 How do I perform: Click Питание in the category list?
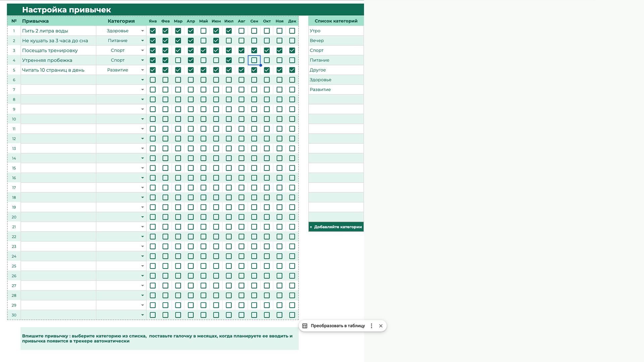pos(336,60)
